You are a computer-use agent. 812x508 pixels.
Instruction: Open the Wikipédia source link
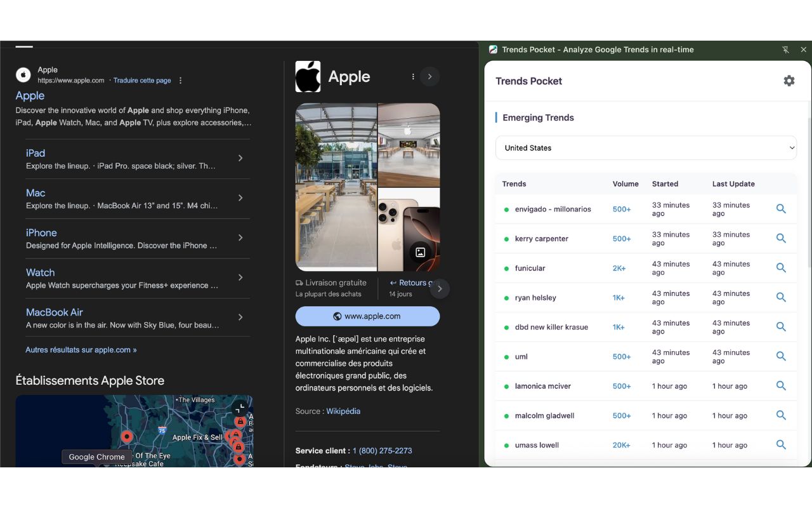(x=343, y=411)
